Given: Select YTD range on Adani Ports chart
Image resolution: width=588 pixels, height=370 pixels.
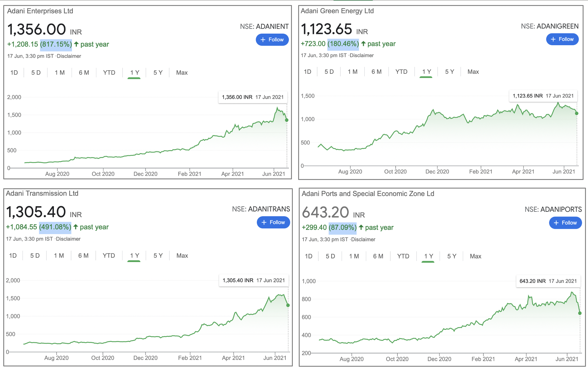Looking at the screenshot, I should point(403,256).
